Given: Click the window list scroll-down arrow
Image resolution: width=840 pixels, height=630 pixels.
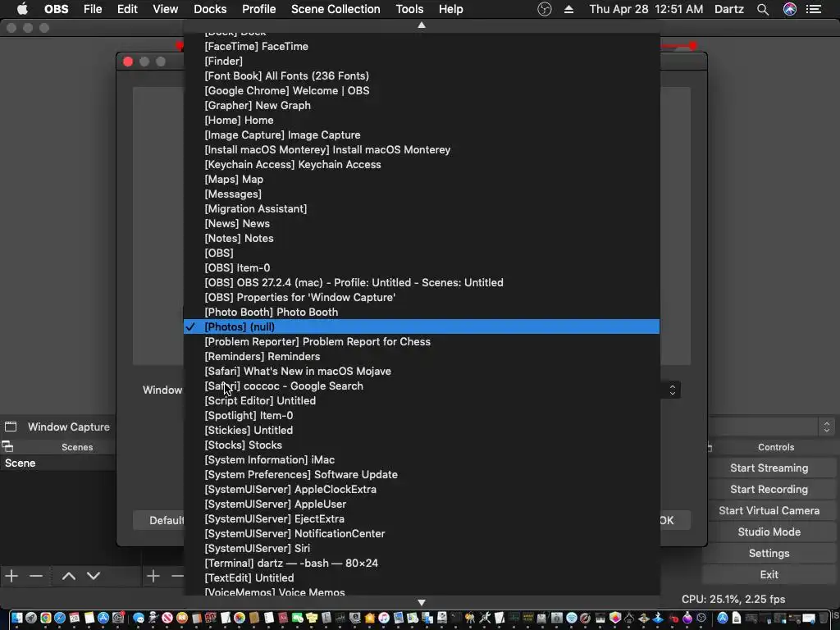Looking at the screenshot, I should [422, 602].
